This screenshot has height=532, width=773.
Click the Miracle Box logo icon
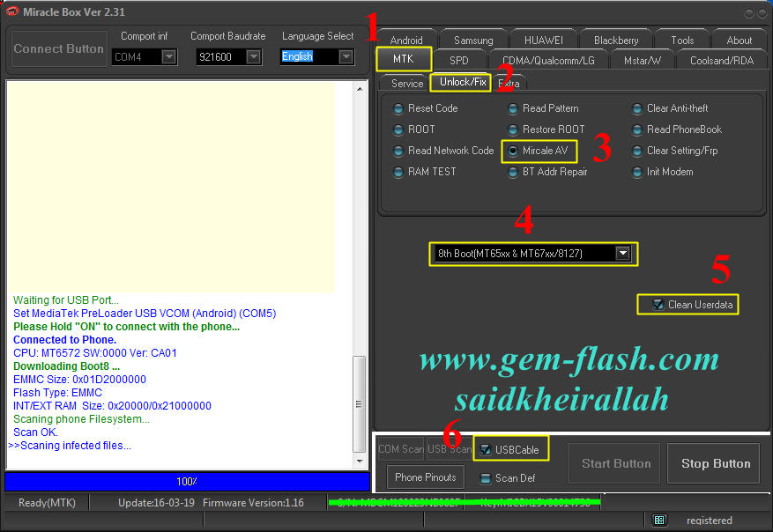click(11, 11)
